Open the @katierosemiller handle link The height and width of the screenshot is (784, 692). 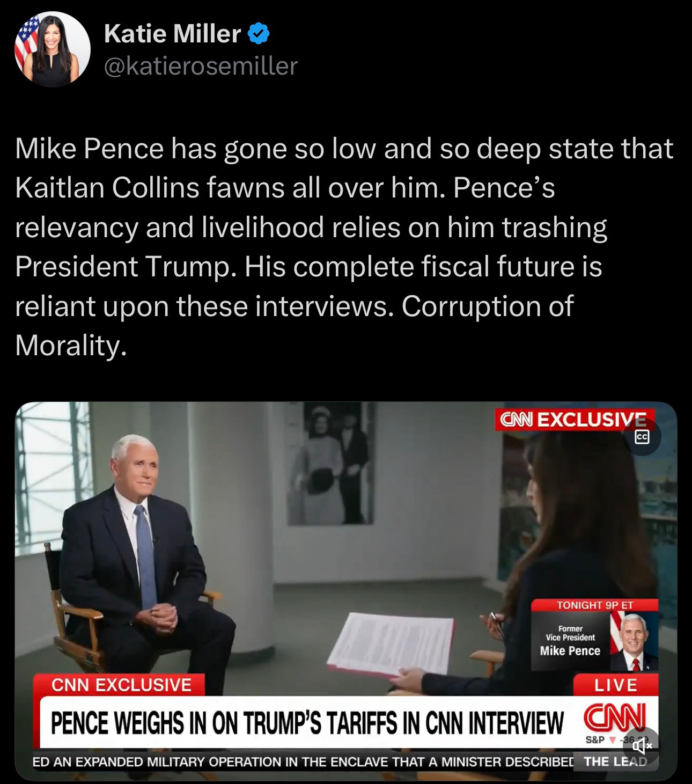coord(201,66)
